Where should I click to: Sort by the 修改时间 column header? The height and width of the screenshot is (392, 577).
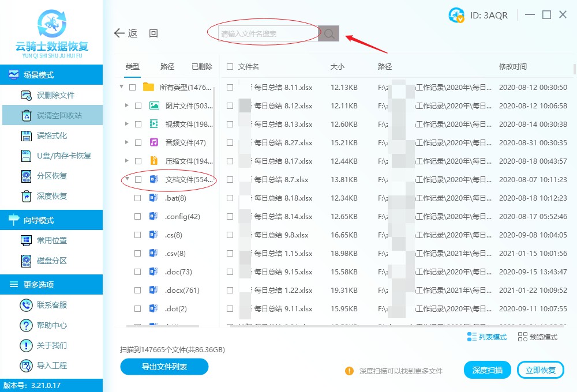513,66
